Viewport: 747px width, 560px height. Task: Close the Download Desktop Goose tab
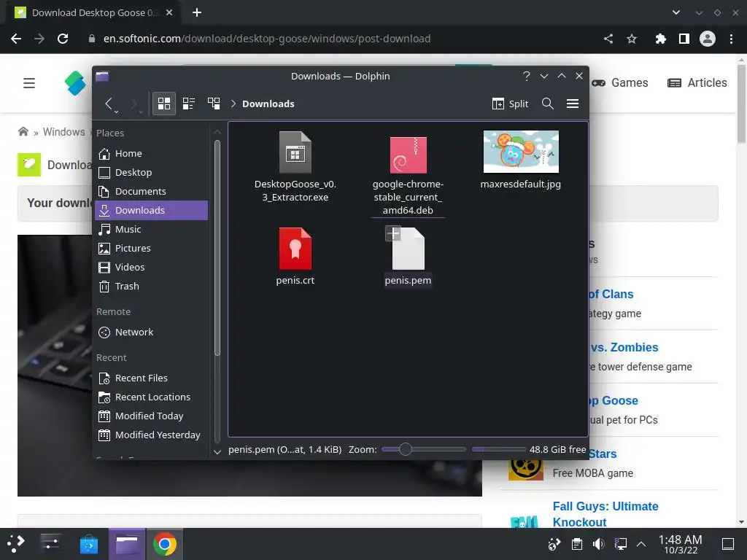[169, 13]
